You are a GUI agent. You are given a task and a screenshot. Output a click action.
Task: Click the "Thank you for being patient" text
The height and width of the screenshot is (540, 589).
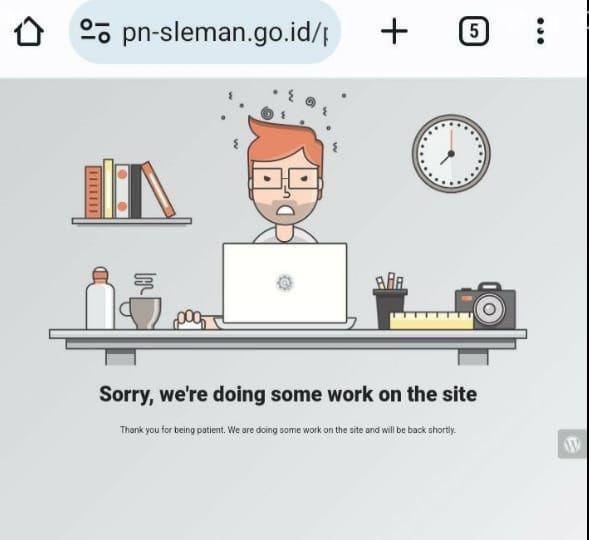point(288,430)
